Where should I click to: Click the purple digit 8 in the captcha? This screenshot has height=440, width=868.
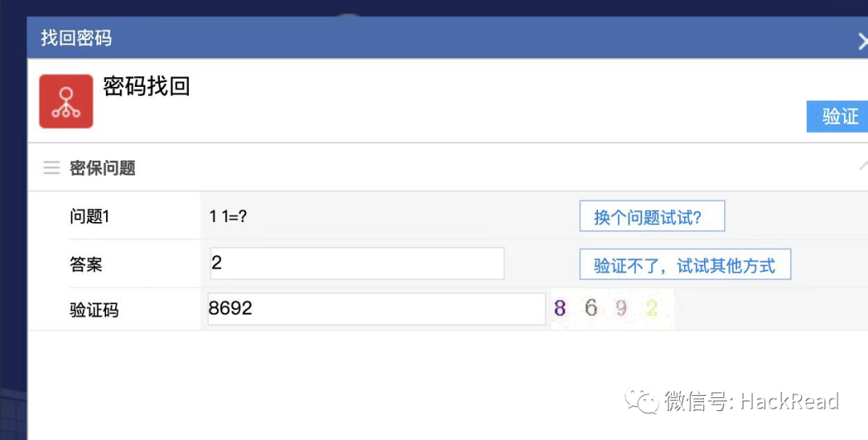coord(559,308)
